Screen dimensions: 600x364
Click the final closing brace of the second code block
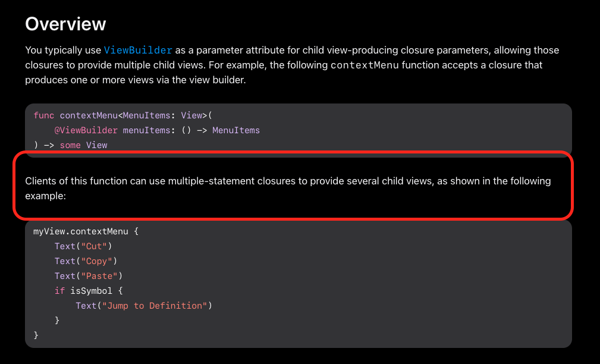click(x=36, y=335)
